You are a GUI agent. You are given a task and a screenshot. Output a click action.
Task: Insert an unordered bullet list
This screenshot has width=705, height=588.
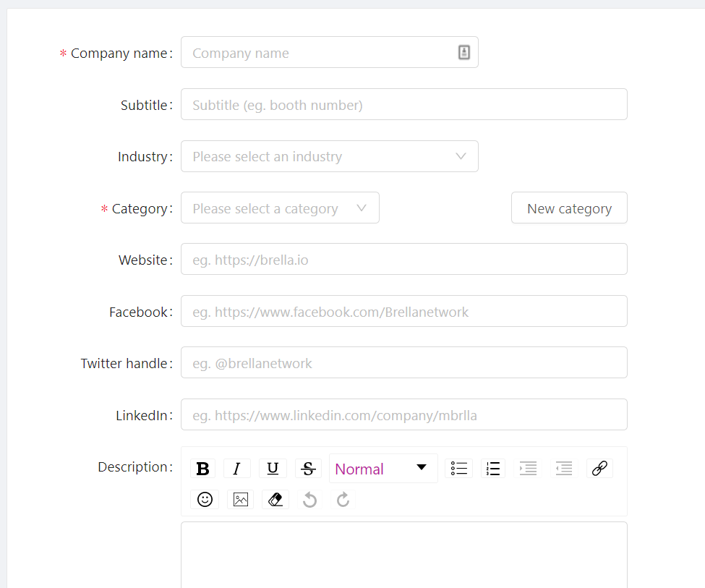pyautogui.click(x=458, y=469)
